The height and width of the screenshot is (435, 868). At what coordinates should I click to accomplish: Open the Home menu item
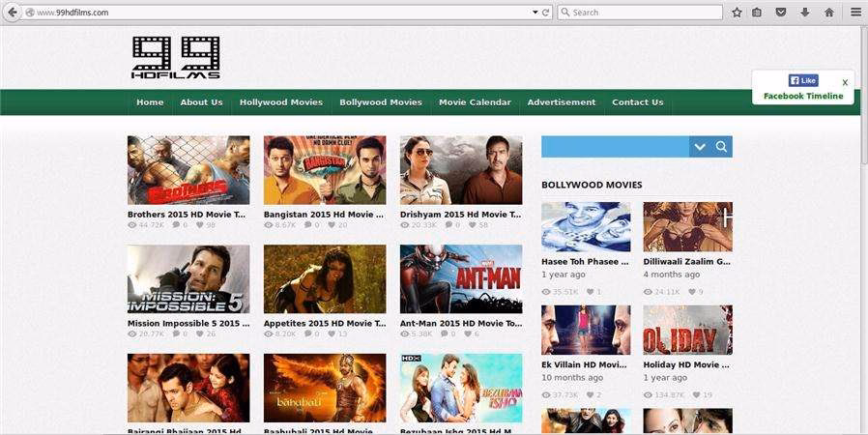click(150, 102)
